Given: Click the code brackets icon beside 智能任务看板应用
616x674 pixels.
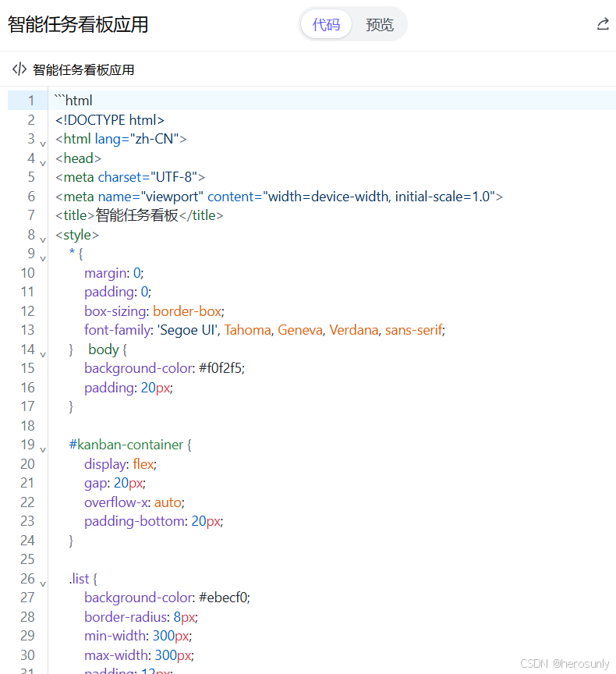Looking at the screenshot, I should pyautogui.click(x=19, y=69).
